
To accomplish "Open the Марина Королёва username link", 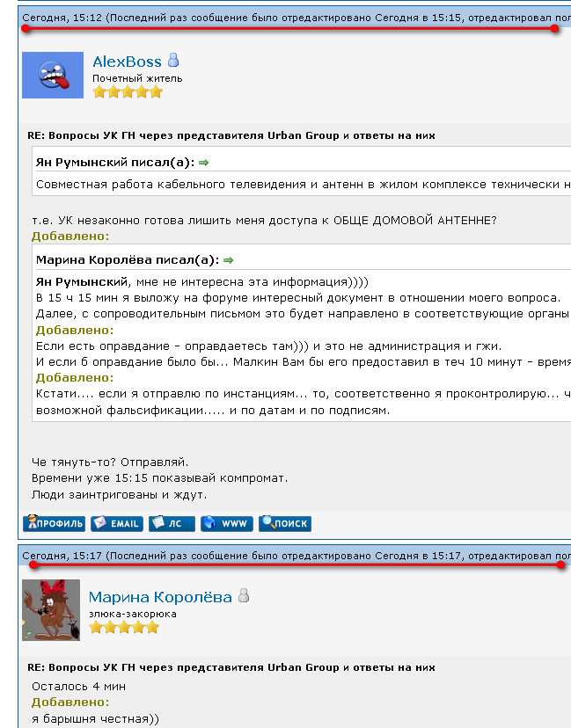I will (x=160, y=597).
